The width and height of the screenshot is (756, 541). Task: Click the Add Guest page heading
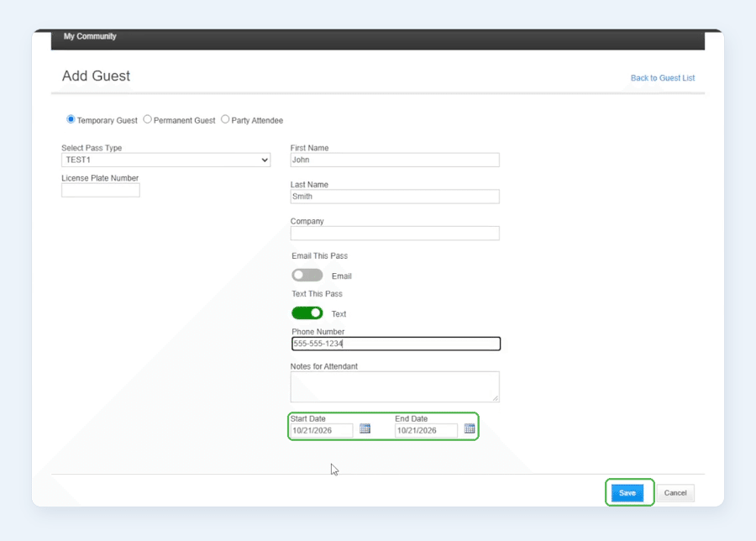pos(96,76)
